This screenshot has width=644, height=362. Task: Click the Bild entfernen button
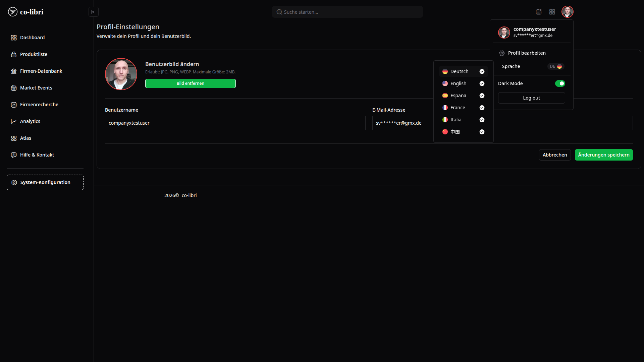[191, 83]
